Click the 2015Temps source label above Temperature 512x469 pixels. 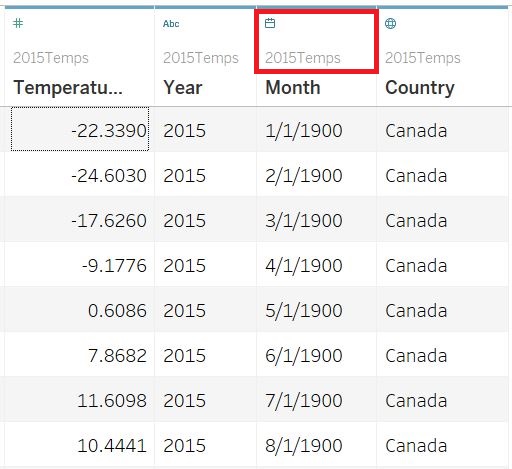(51, 58)
